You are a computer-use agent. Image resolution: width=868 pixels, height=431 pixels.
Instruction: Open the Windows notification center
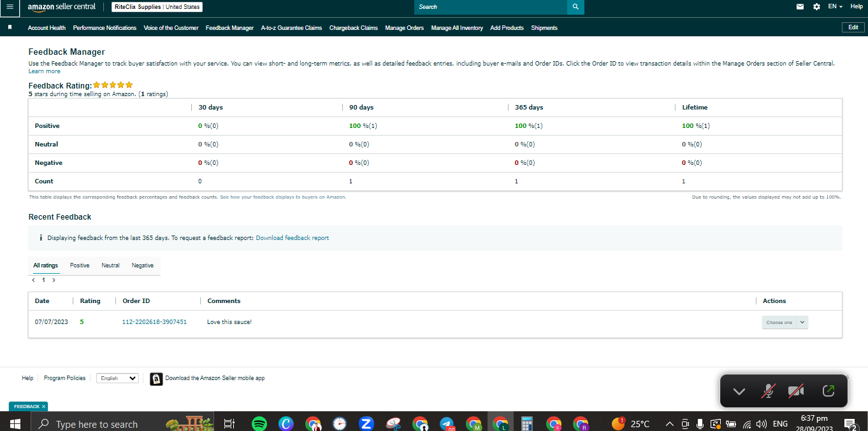[850, 424]
